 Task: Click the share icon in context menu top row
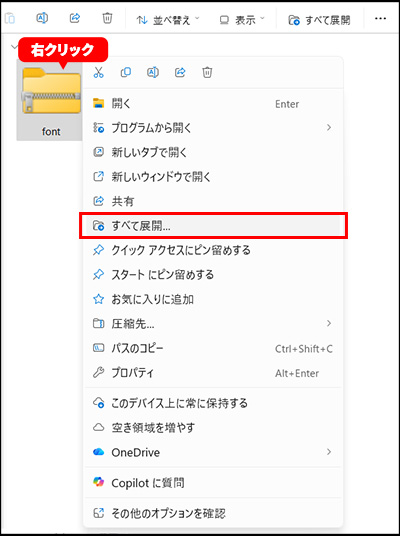pos(180,72)
